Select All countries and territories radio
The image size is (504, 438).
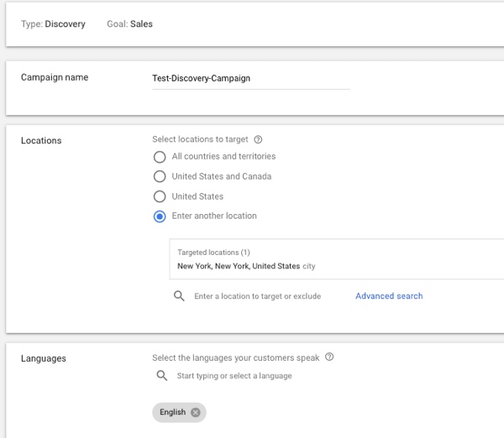[160, 157]
